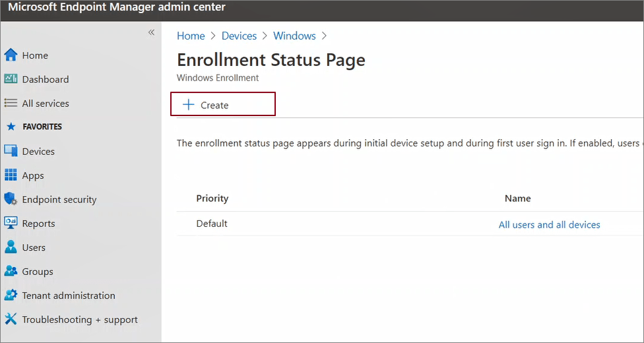Click the Microsoft Endpoint Manager admin center title

[x=117, y=7]
